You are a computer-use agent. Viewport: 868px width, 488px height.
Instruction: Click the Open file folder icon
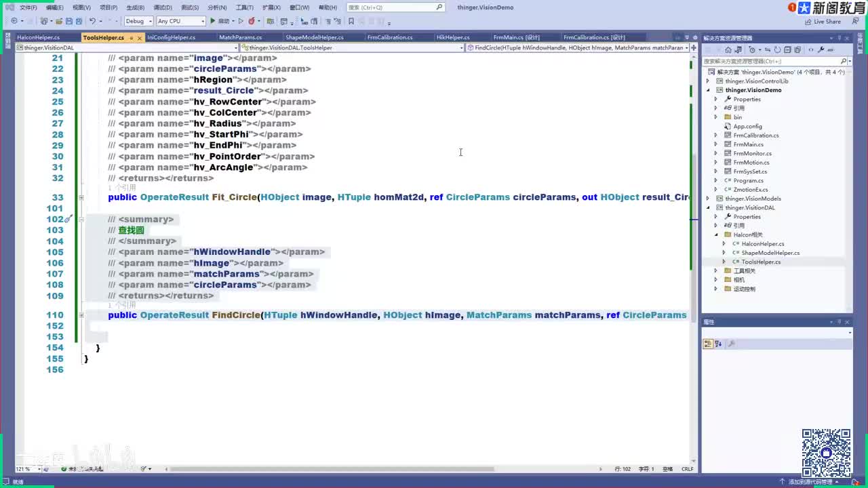[x=58, y=21]
